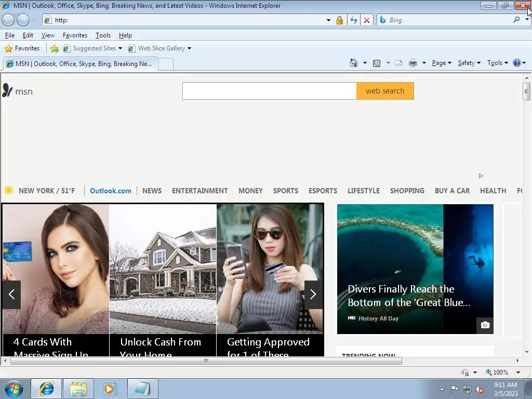
Task: Open the Safety dropdown menu
Action: (469, 63)
